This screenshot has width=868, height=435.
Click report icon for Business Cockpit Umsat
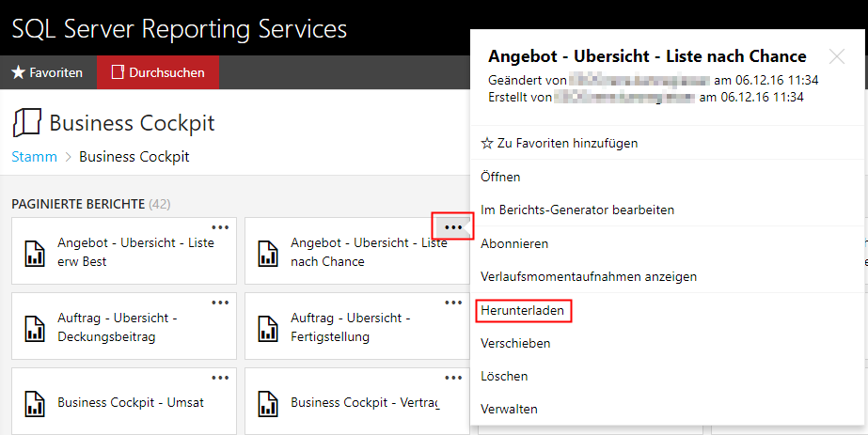pos(36,403)
